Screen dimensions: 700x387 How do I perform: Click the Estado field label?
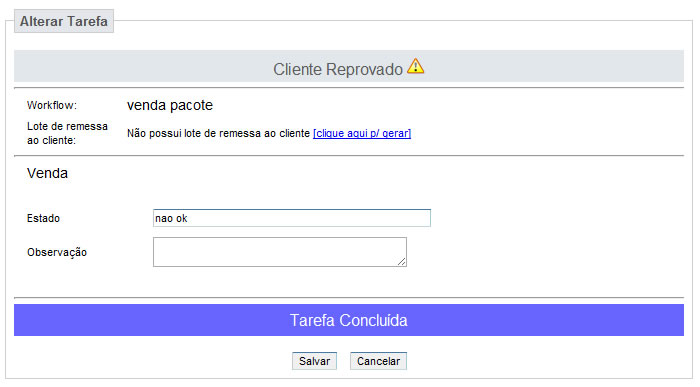(x=43, y=218)
